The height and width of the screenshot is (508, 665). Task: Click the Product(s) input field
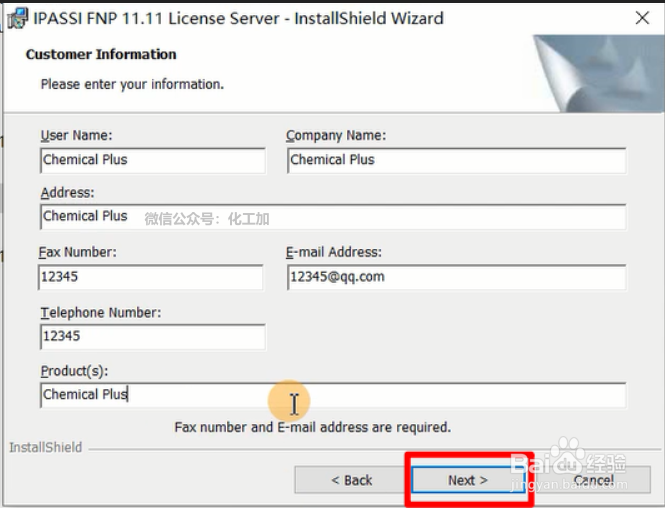(333, 395)
